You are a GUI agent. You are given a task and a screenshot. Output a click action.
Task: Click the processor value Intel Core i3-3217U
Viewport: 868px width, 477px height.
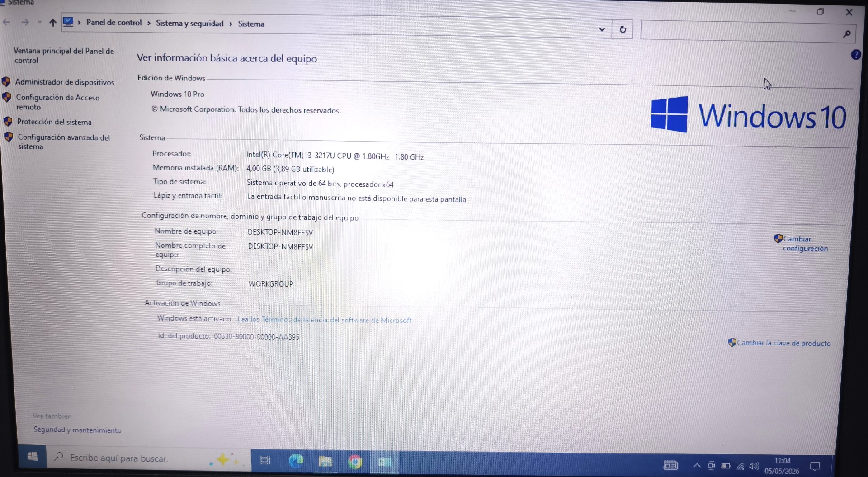[335, 156]
